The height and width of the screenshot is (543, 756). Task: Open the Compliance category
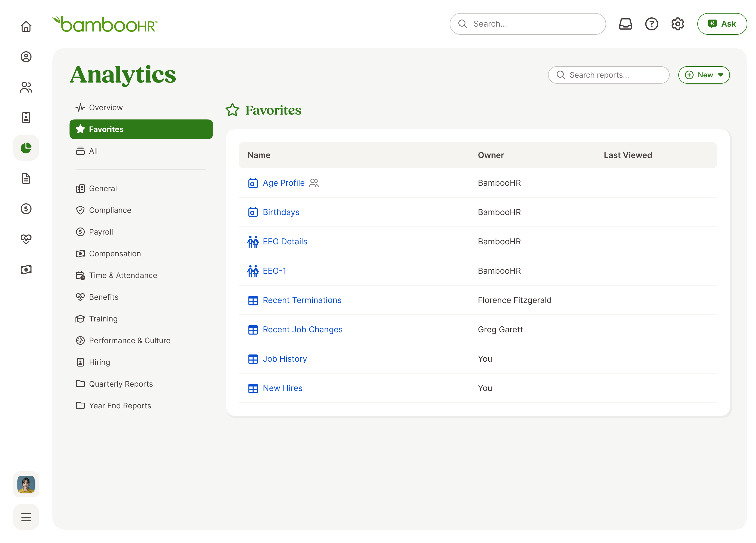pos(141,210)
